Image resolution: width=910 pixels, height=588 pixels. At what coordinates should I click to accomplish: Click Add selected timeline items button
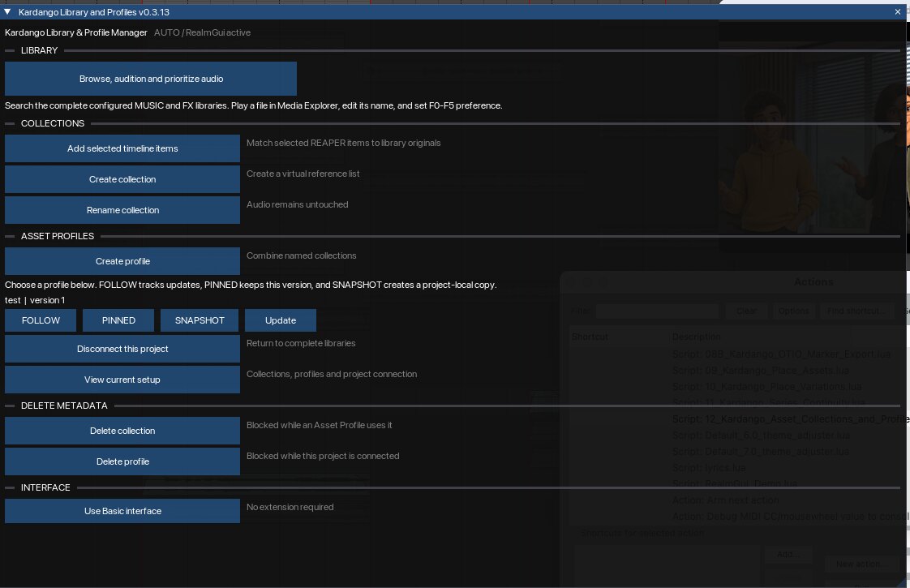pyautogui.click(x=122, y=148)
